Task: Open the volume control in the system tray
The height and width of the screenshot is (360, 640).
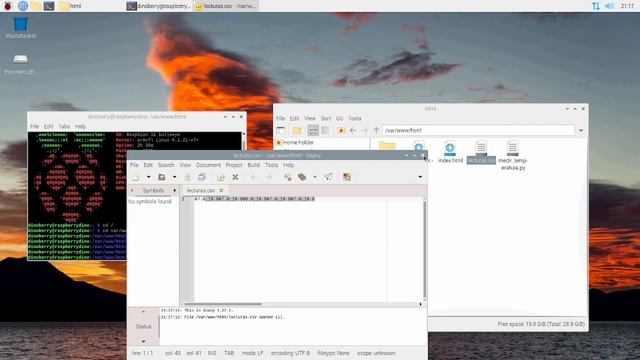Action: [609, 6]
